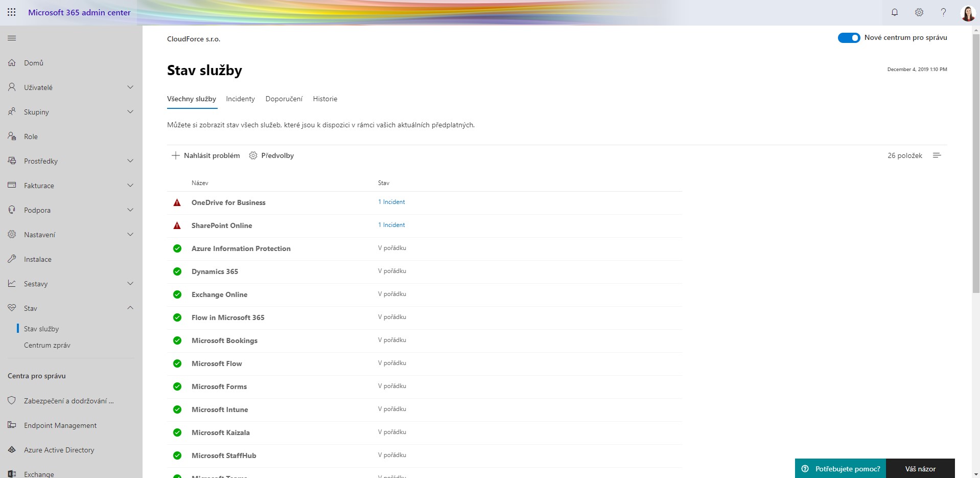980x478 pixels.
Task: Open list filter icon next to 26 položek
Action: pos(937,155)
